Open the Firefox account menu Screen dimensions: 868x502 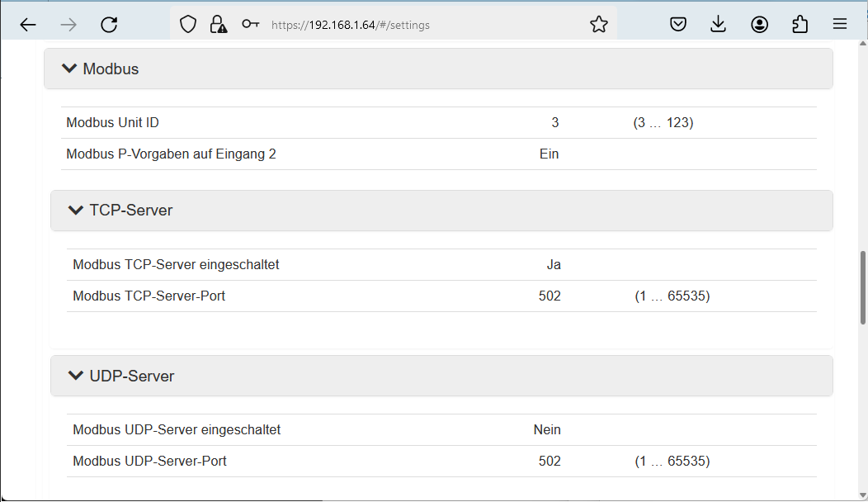(x=759, y=25)
